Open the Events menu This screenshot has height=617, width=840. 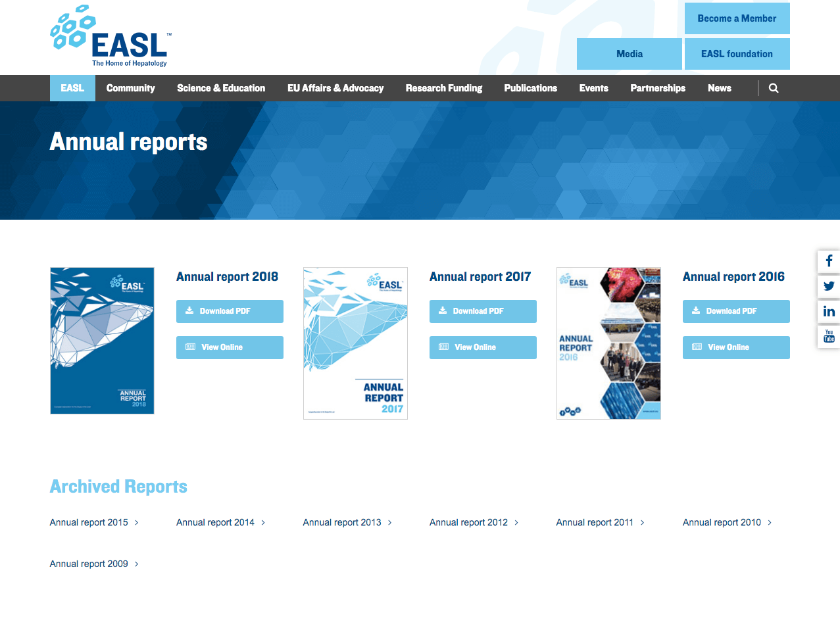click(594, 88)
